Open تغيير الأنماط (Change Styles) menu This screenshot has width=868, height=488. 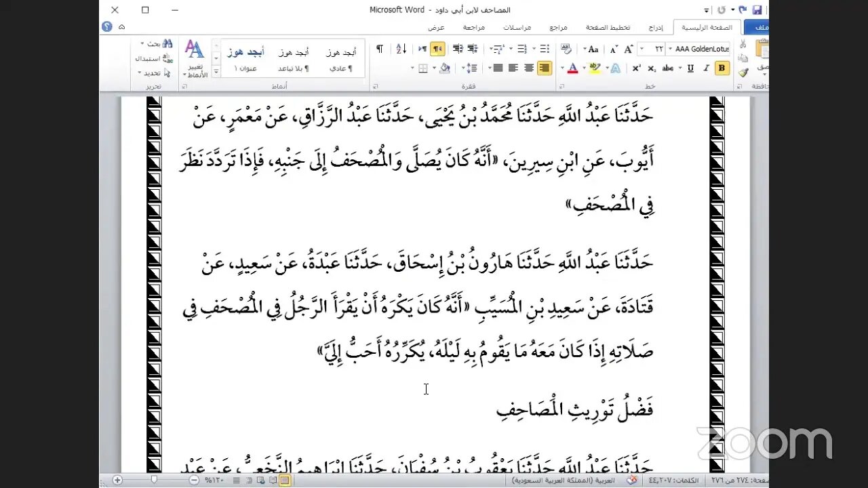tap(195, 59)
